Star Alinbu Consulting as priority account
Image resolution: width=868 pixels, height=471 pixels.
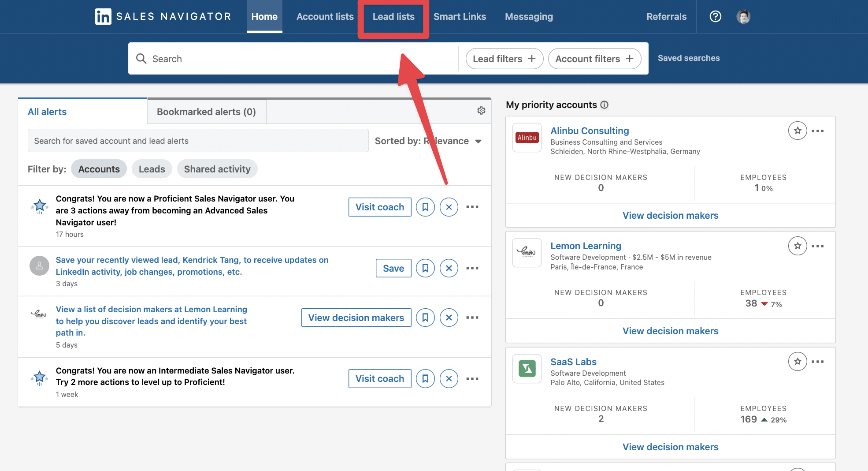pos(798,131)
